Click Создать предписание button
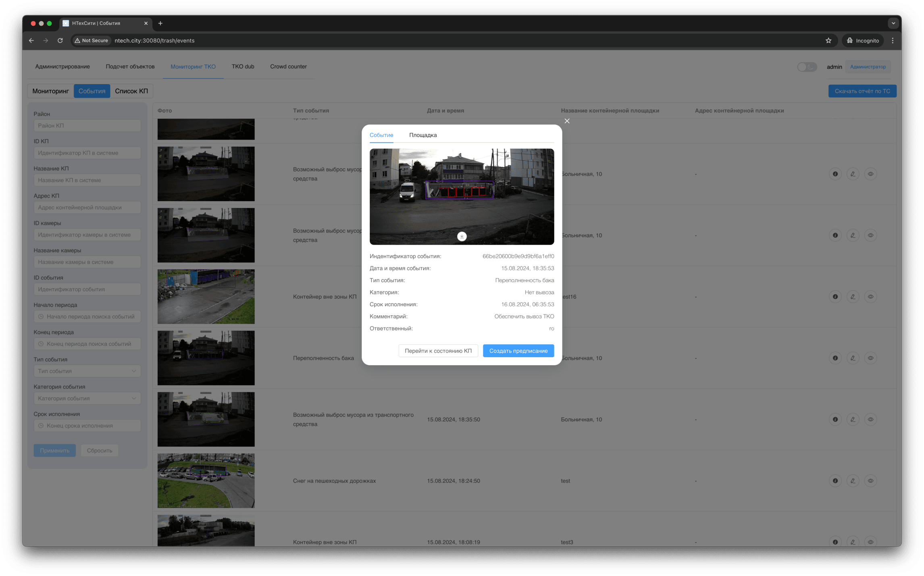Screen dimensions: 924x576 pyautogui.click(x=518, y=351)
